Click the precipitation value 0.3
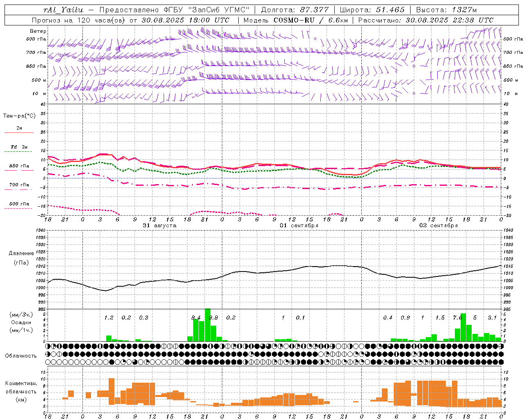Screen dimensions: 525x420 [x=144, y=318]
